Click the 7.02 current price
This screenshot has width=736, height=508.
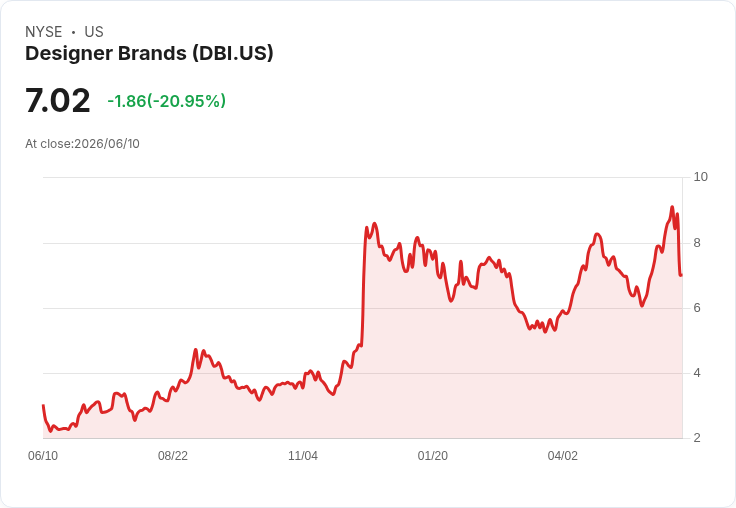tap(57, 100)
